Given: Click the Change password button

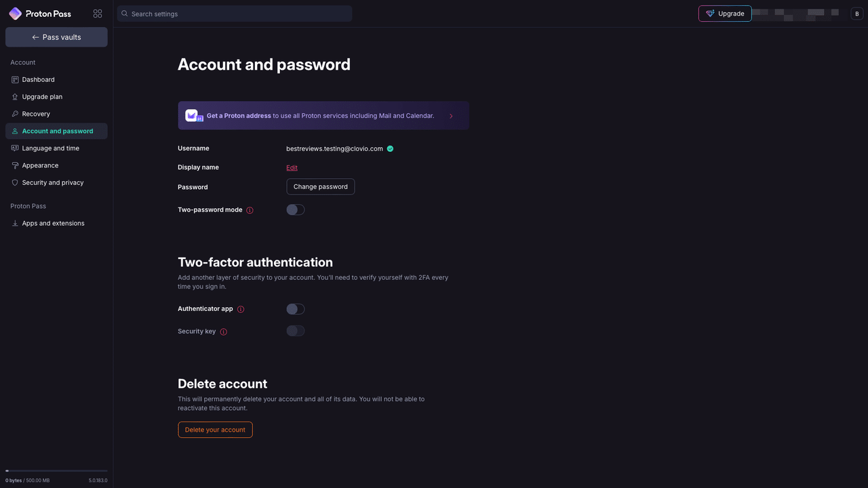Looking at the screenshot, I should (320, 186).
